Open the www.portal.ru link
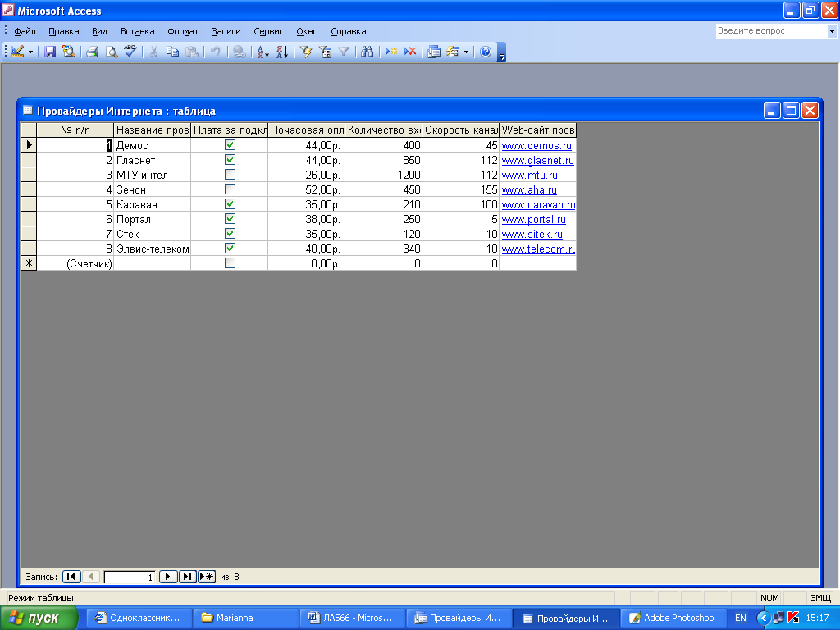The height and width of the screenshot is (630, 840). point(533,220)
